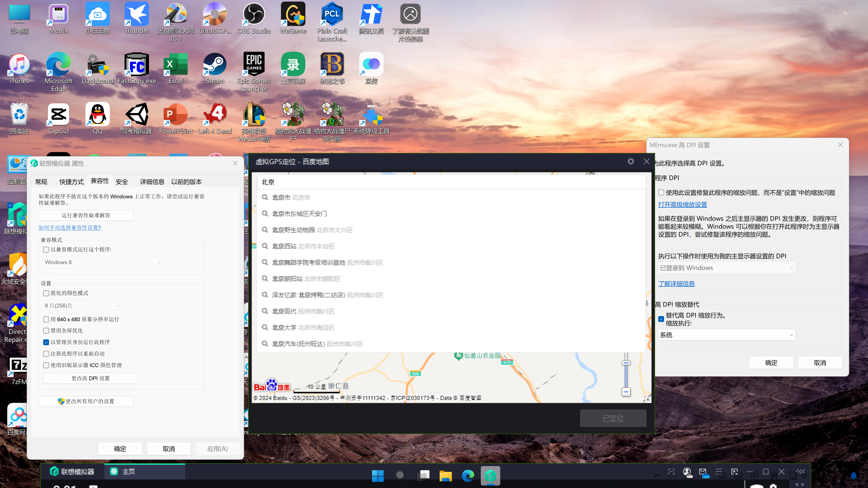
Task: Uncheck 以管理员身份运行此程序
Action: [46, 342]
